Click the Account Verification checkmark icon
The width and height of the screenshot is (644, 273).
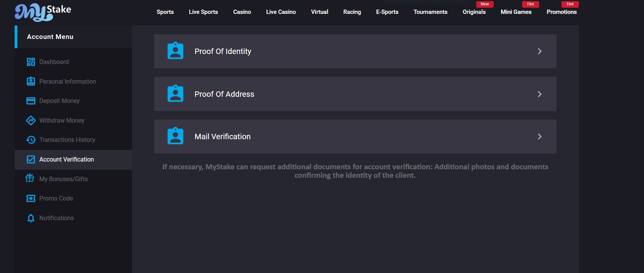point(31,159)
